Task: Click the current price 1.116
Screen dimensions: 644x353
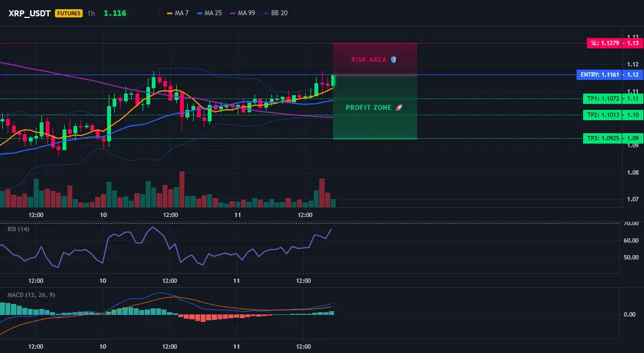Action: pos(115,13)
